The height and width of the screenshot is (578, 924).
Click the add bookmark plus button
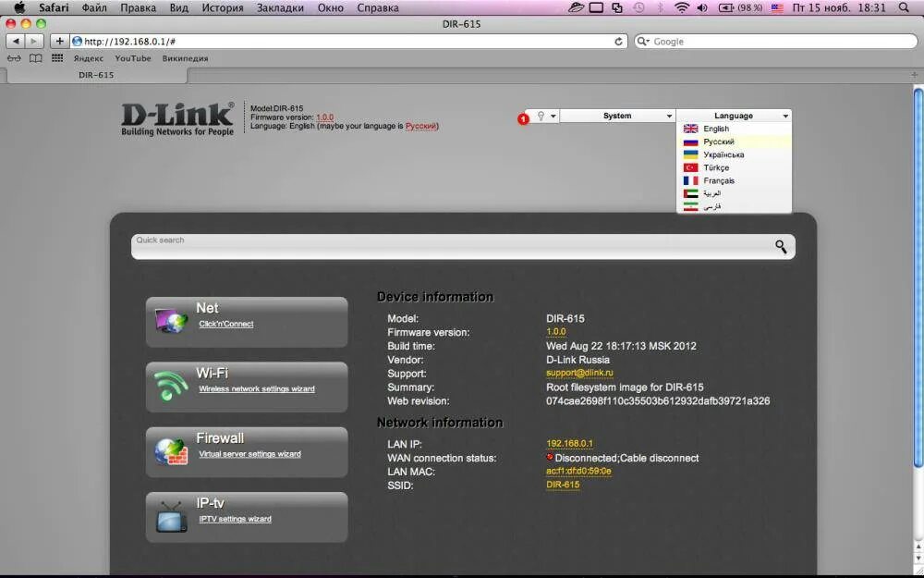point(59,42)
